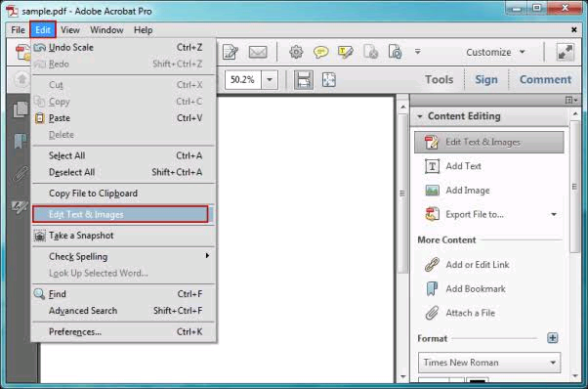Choose Edit Text & Images menu entry

click(x=120, y=214)
